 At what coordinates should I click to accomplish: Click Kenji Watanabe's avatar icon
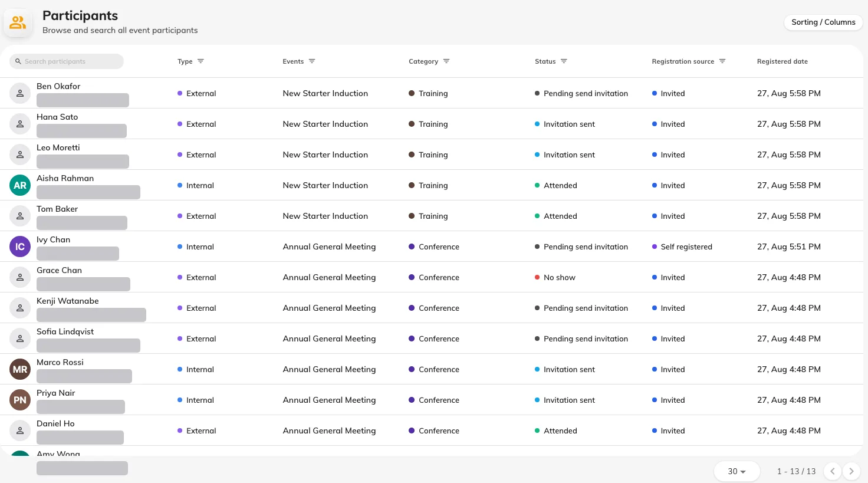pyautogui.click(x=20, y=308)
